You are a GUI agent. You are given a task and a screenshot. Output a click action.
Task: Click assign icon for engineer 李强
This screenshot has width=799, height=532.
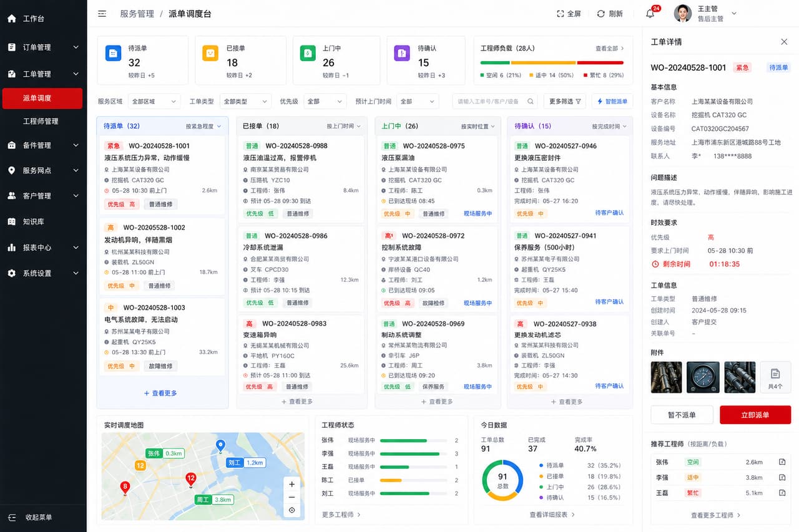(782, 477)
